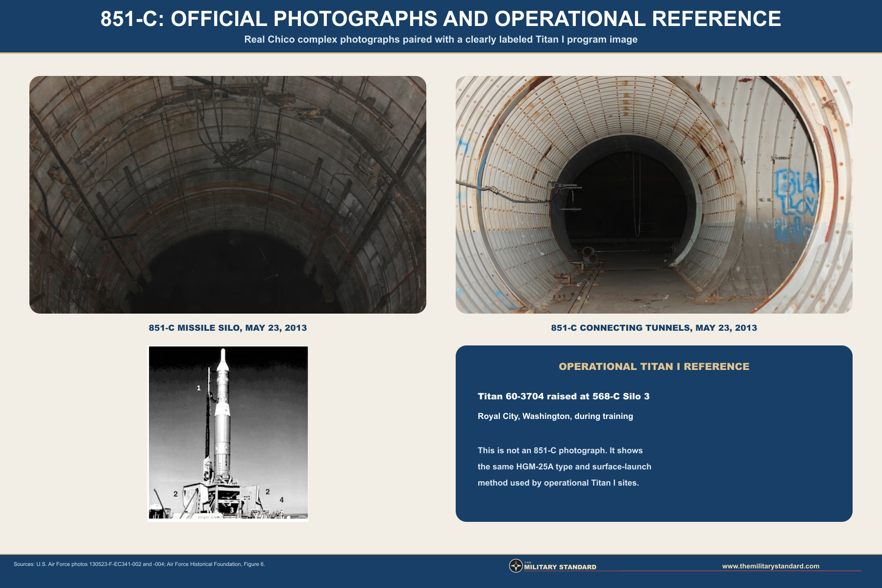Click the subtitle 'Real Chico complex photographs paired...'
The height and width of the screenshot is (588, 882).
point(441,40)
